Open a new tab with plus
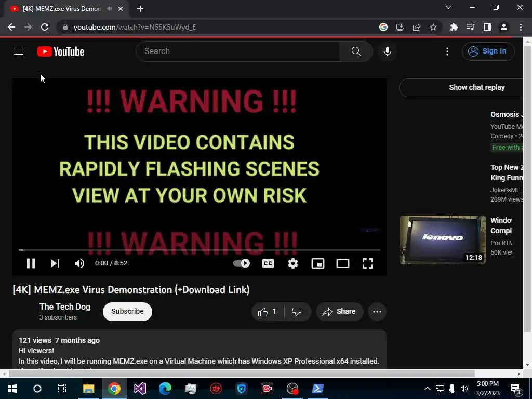532x399 pixels. 140,9
